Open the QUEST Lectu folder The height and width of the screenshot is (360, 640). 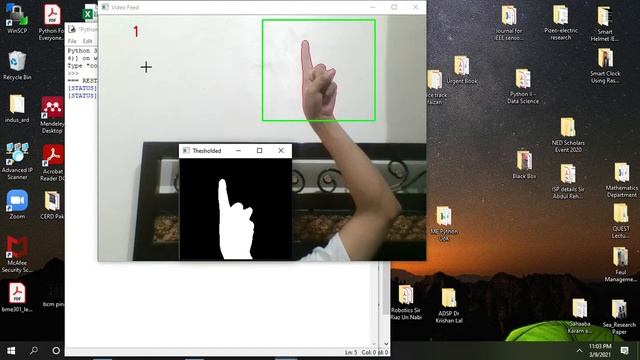click(620, 221)
